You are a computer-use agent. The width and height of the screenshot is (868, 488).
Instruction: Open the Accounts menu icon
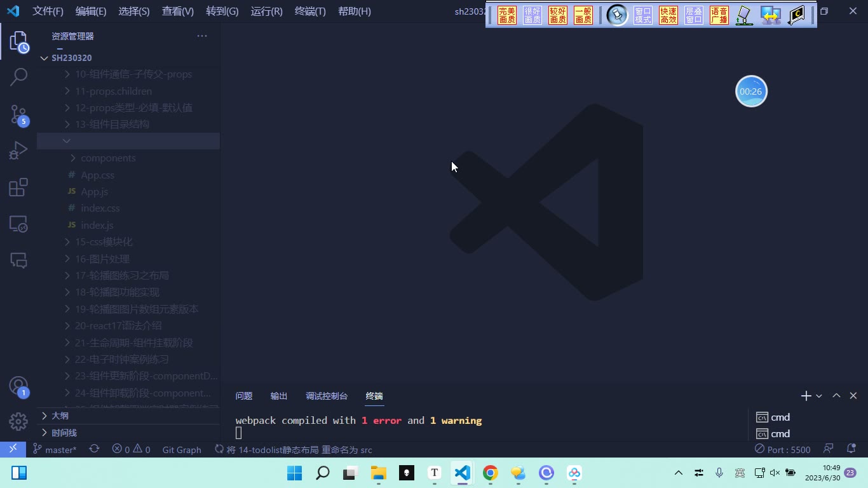click(x=18, y=386)
